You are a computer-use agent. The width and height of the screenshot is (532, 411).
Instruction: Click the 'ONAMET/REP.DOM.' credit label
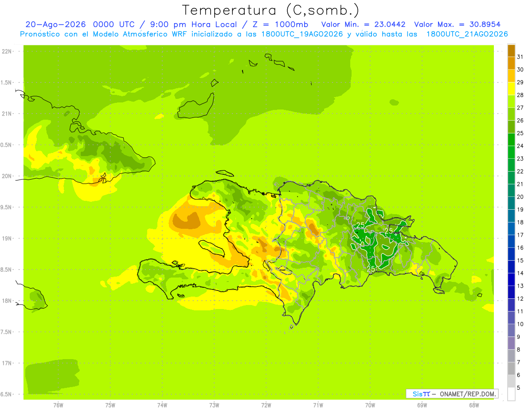click(x=468, y=394)
